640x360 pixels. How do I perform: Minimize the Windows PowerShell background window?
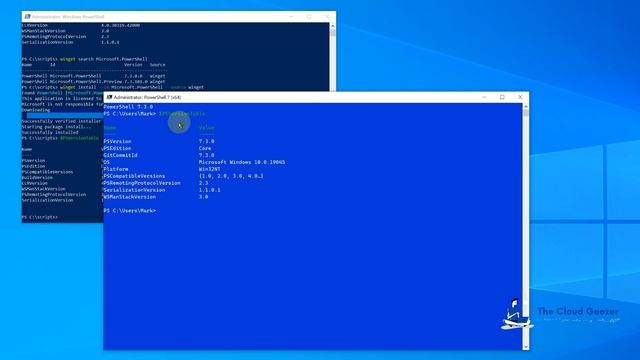291,17
